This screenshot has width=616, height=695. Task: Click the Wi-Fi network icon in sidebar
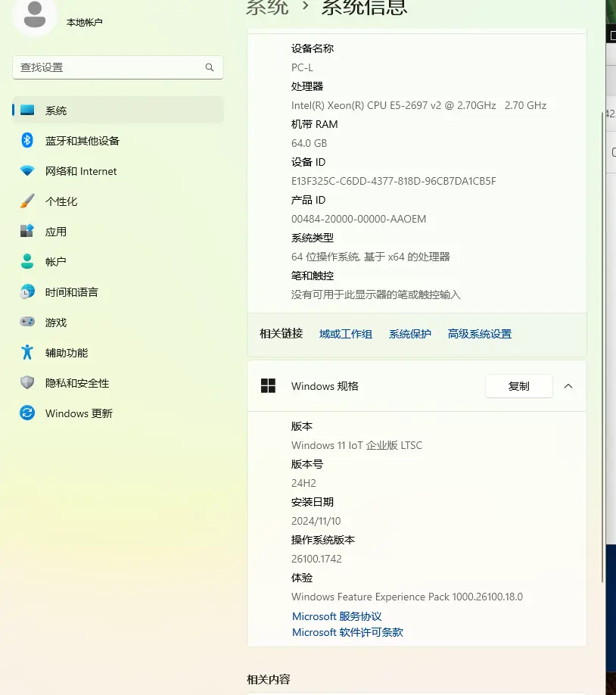coord(27,170)
